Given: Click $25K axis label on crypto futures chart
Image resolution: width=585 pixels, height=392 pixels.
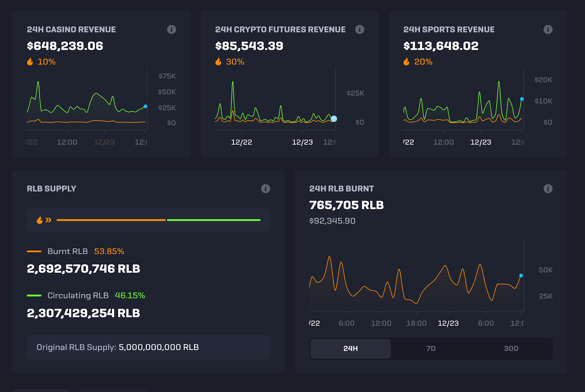Looking at the screenshot, I should 355,93.
